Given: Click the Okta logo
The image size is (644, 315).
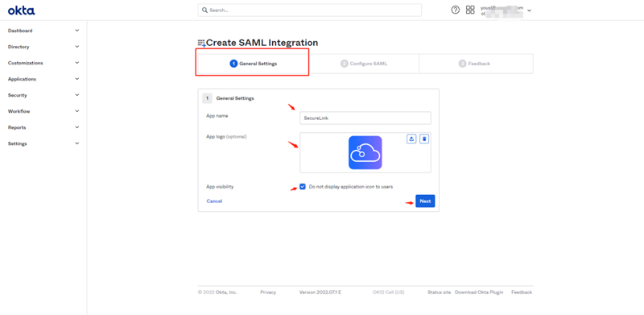Looking at the screenshot, I should (x=22, y=10).
